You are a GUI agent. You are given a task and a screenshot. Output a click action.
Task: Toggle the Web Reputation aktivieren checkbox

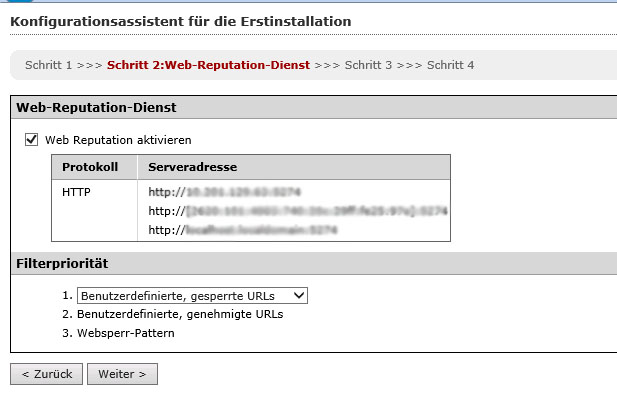coord(31,140)
